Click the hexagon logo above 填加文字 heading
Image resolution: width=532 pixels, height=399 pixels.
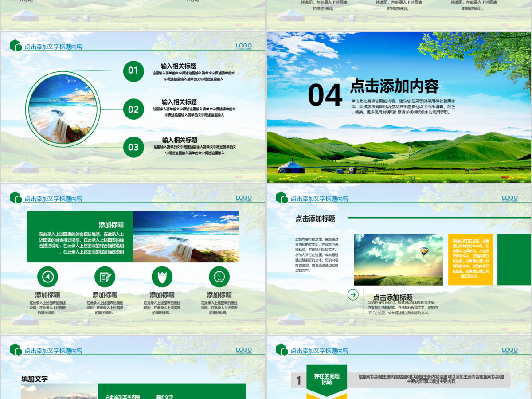point(16,350)
